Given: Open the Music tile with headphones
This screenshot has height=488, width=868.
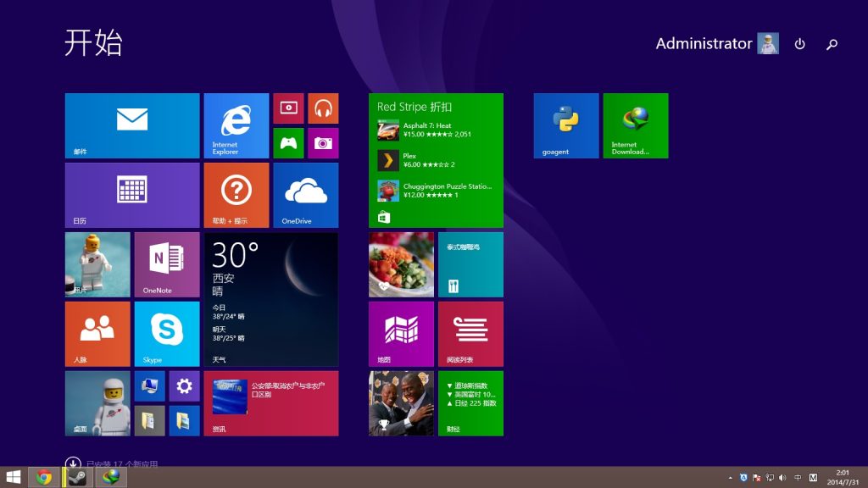Looking at the screenshot, I should [x=323, y=108].
